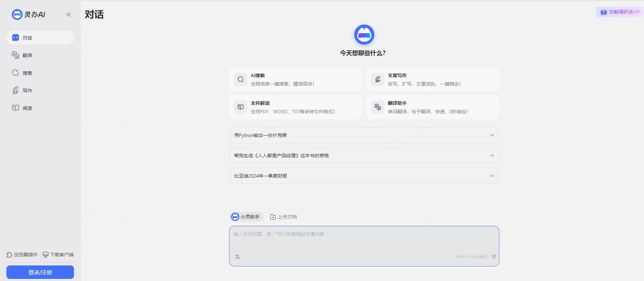Click arrow on the Python扑克牌 suggestion

click(x=492, y=135)
